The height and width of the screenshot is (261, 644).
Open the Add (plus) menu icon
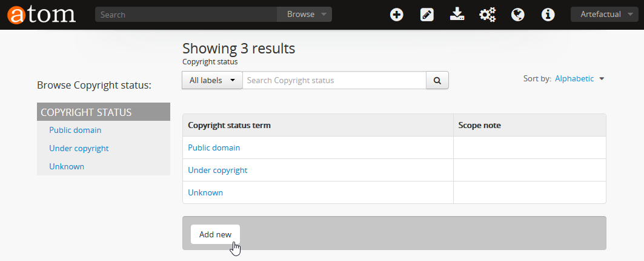coord(397,15)
